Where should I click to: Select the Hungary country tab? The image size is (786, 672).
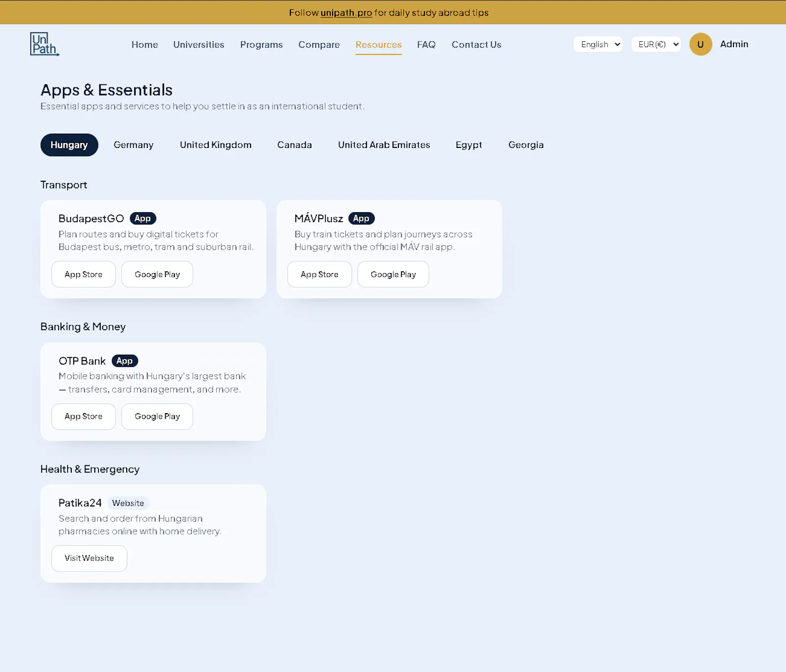click(69, 145)
